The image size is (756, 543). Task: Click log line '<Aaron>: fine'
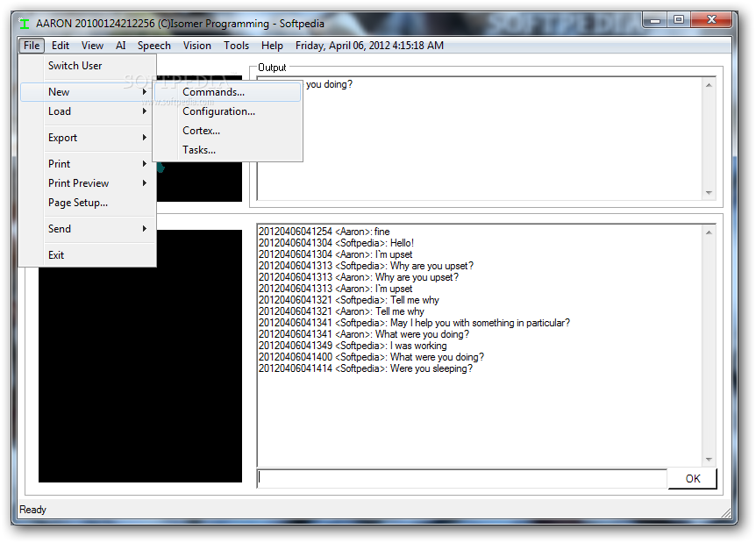(x=324, y=232)
